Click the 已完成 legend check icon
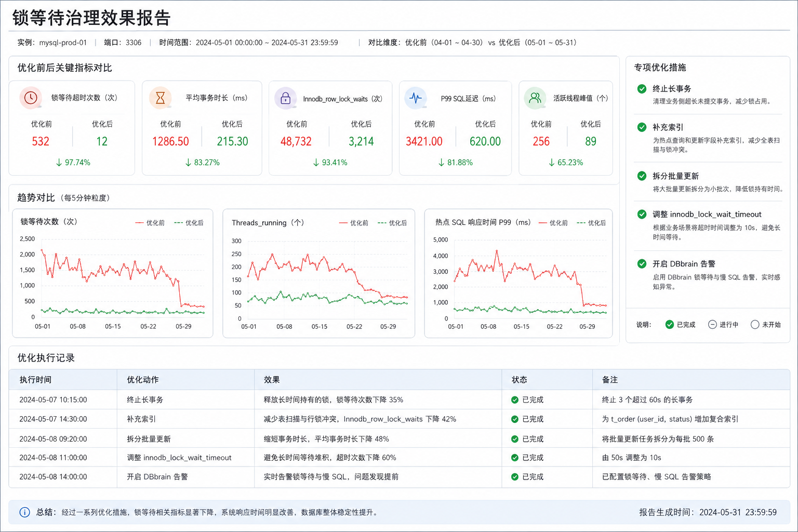Screen dimensions: 798x532 coord(670,325)
